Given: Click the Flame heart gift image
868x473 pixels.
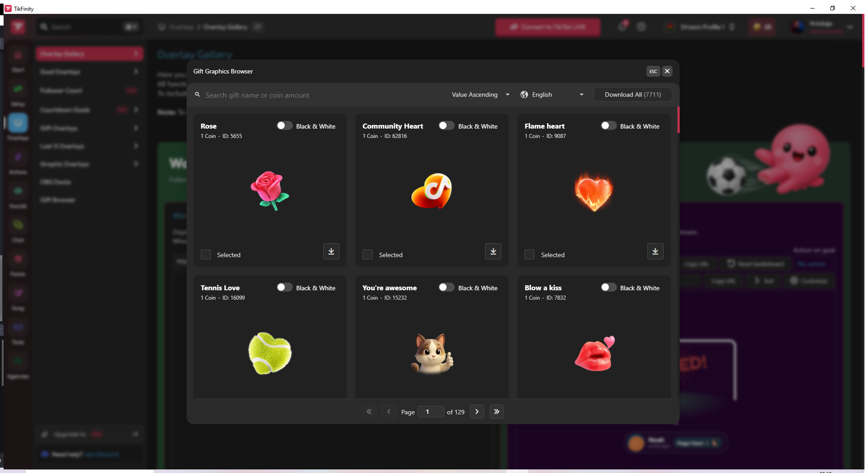Looking at the screenshot, I should [594, 191].
